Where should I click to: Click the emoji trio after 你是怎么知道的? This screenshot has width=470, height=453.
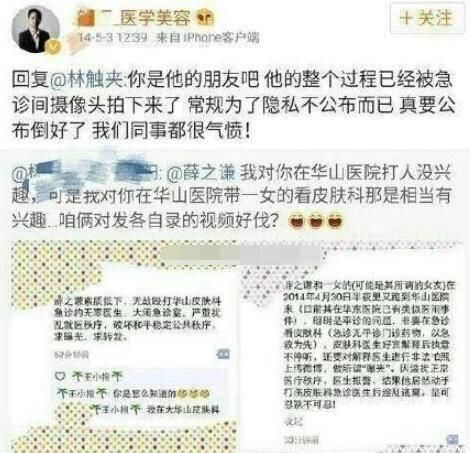tap(193, 394)
